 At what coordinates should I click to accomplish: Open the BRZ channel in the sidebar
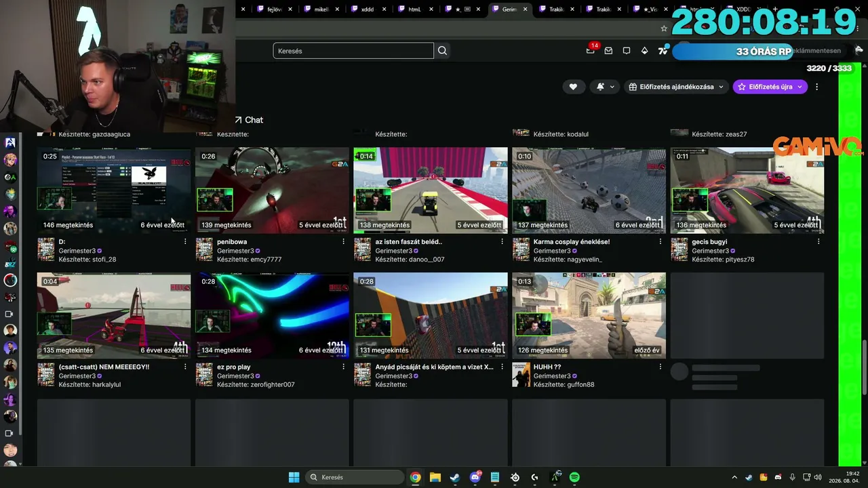[x=10, y=263]
